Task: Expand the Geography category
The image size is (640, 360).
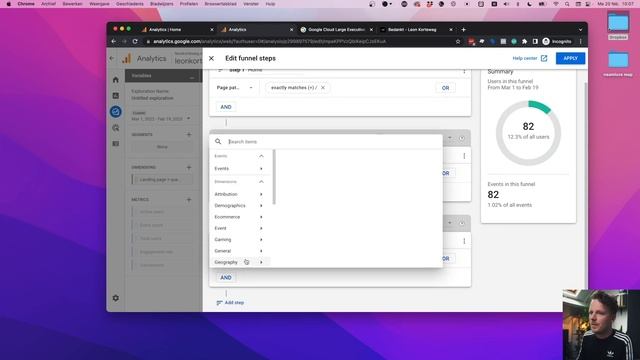Action: (x=239, y=262)
